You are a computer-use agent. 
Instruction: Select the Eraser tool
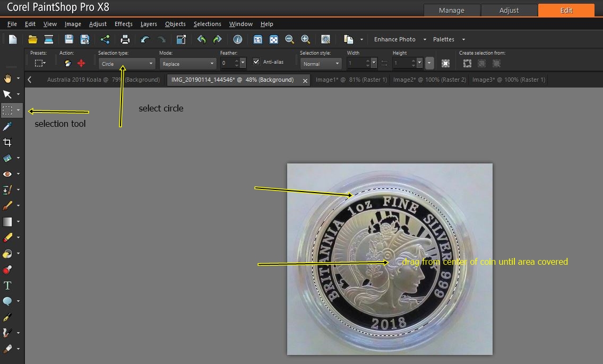(x=7, y=238)
